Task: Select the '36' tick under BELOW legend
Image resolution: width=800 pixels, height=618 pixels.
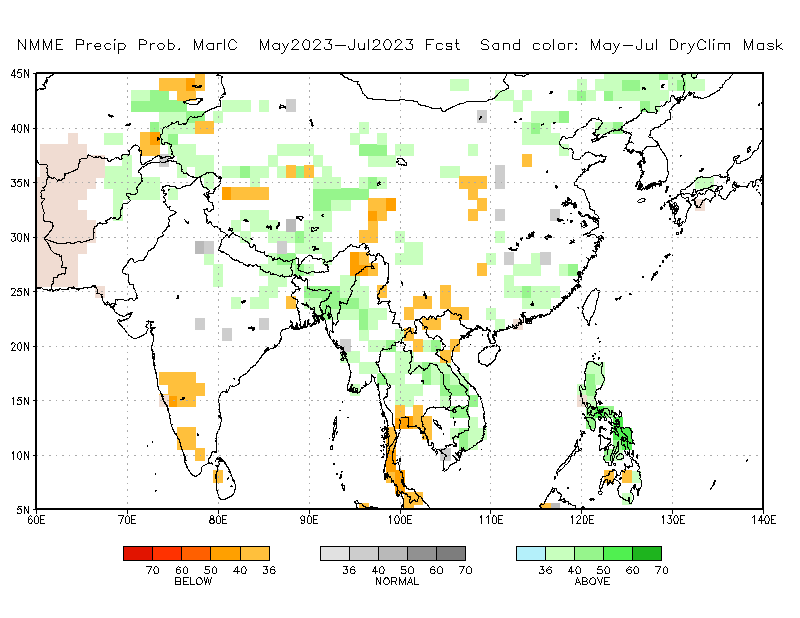Action: point(269,570)
